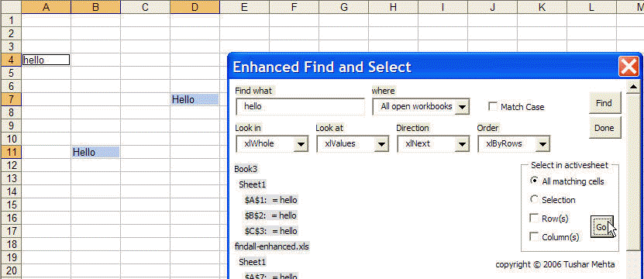Image resolution: width=644 pixels, height=279 pixels.
Task: Select the All matching cells radio button
Action: [534, 181]
